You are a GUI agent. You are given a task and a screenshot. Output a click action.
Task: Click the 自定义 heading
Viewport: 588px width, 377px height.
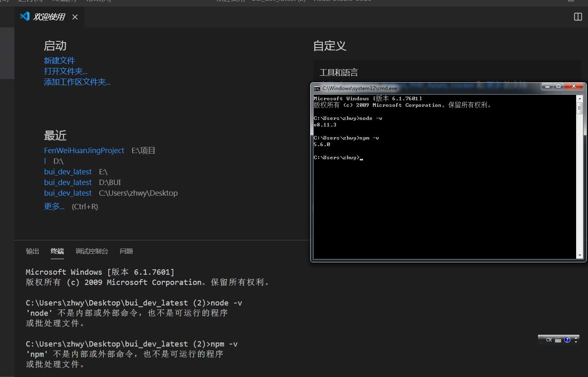(x=330, y=46)
